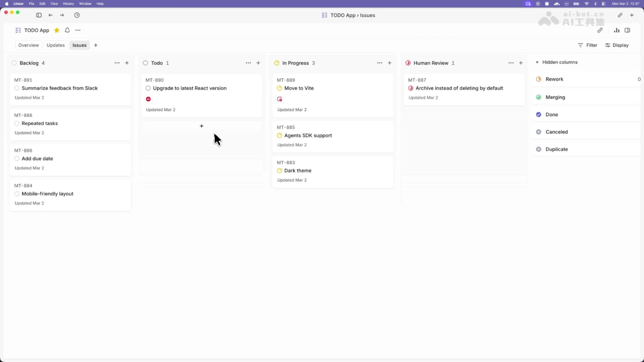Open the History menu in menu bar

[68, 4]
